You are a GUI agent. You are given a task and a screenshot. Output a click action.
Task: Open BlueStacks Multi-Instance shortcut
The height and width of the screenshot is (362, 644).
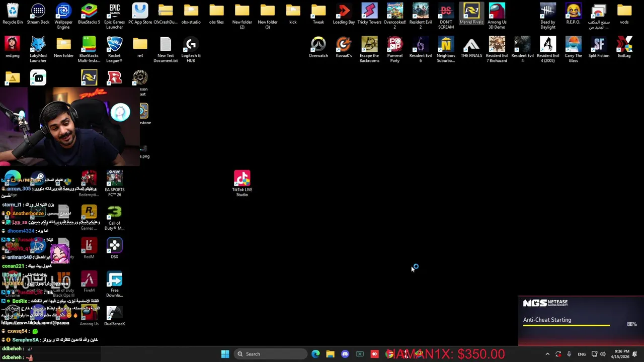pyautogui.click(x=89, y=50)
